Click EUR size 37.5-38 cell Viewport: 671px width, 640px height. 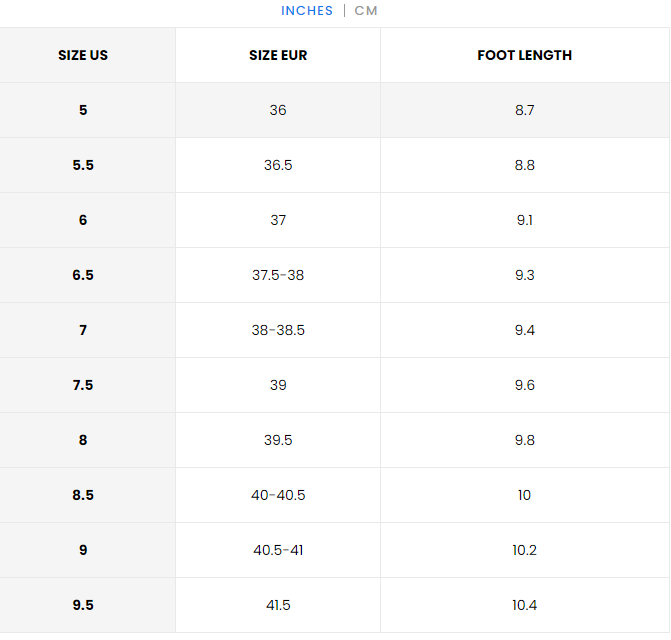[278, 275]
